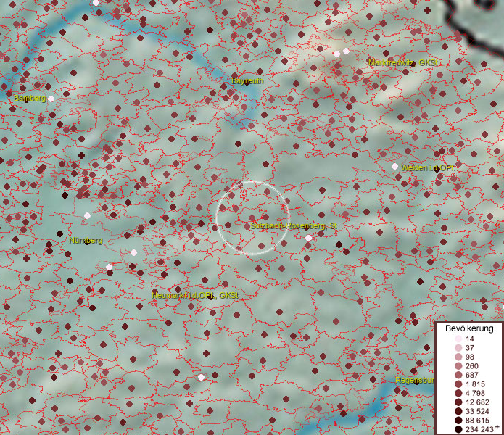
Task: Select the legend swatch for 88 615
Action: (458, 420)
